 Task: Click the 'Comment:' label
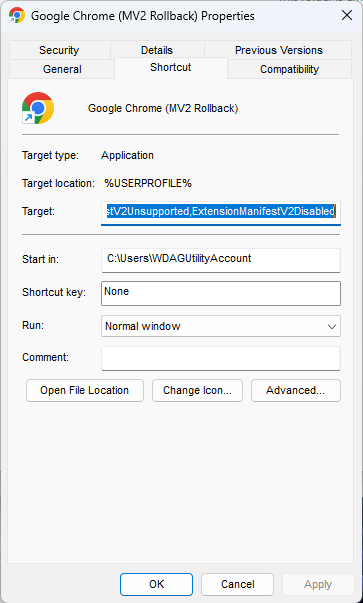pos(45,358)
